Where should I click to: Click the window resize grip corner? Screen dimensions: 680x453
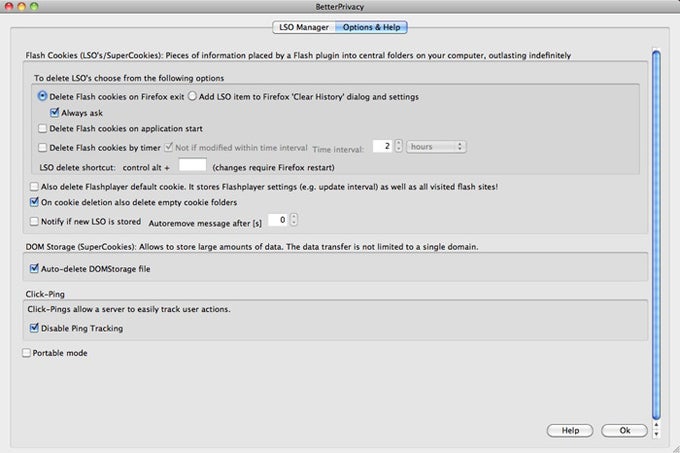coord(676,449)
